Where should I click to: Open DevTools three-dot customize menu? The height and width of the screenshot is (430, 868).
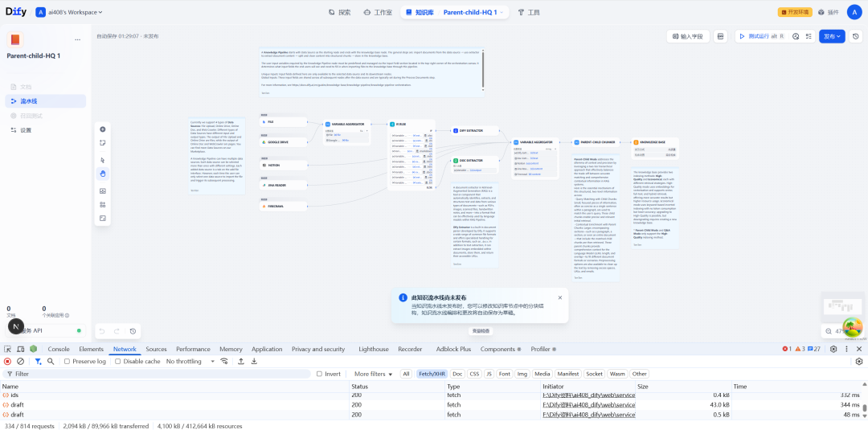846,349
